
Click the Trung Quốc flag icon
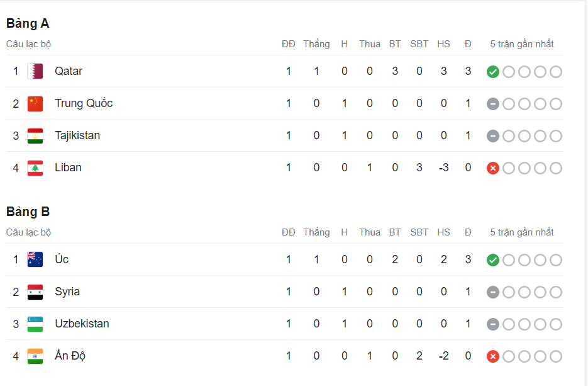pos(35,103)
